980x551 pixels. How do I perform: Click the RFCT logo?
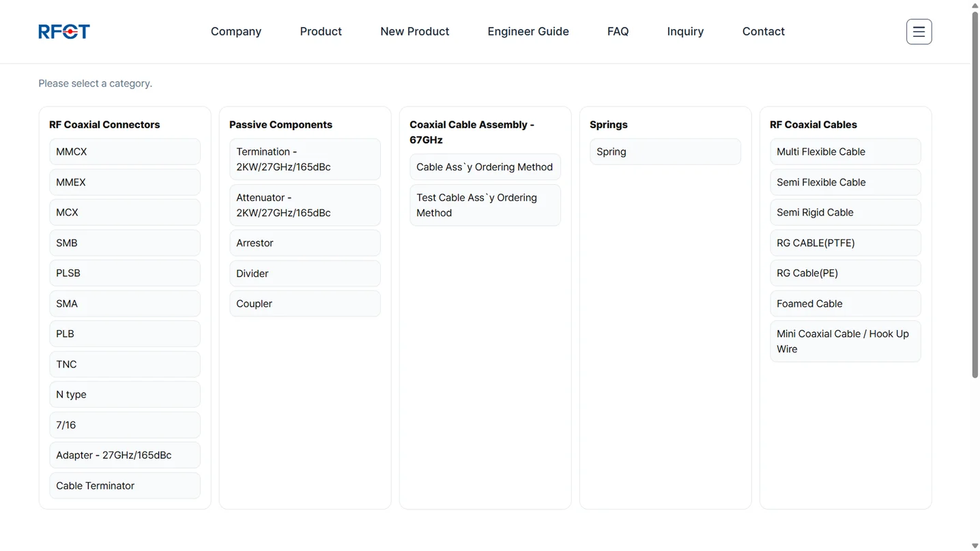(x=64, y=31)
